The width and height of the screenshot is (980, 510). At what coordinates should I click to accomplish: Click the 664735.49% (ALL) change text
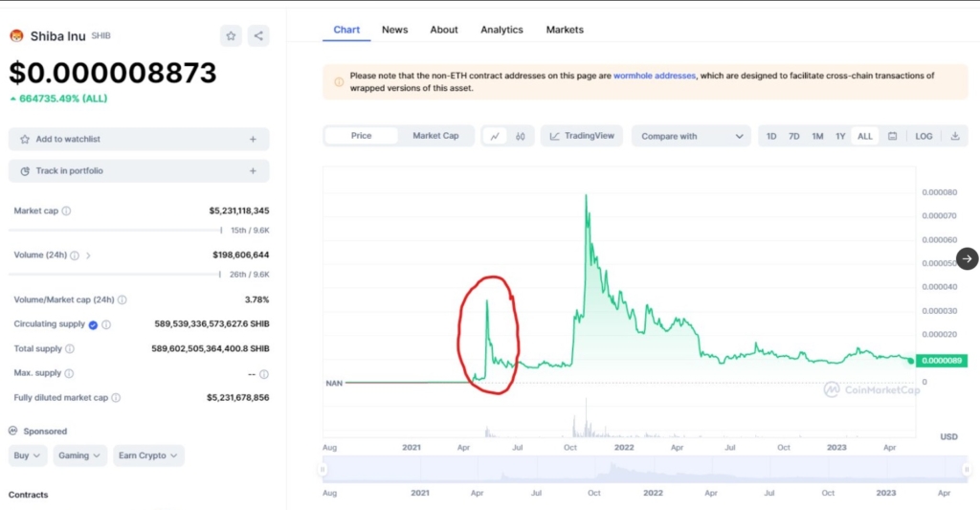63,99
